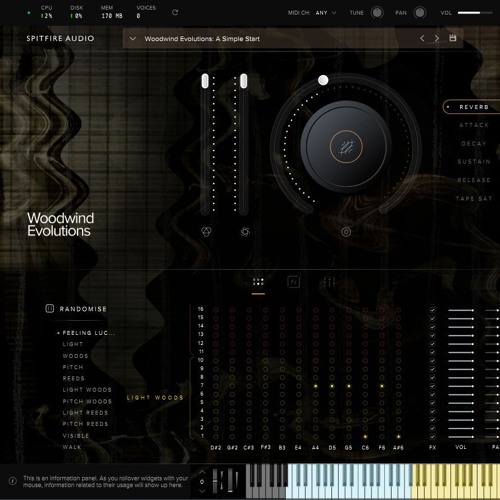
Task: Open the evolution grid tab
Action: [258, 282]
